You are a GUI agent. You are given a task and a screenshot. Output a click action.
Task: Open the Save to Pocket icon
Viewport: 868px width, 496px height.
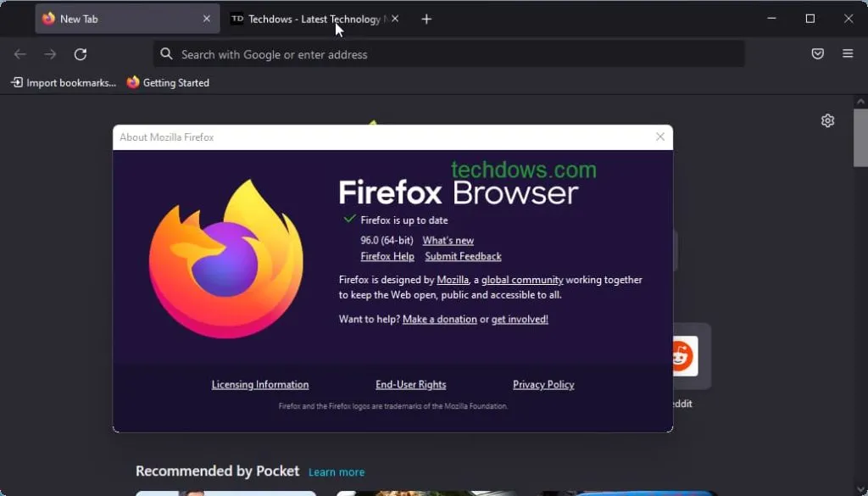(818, 53)
